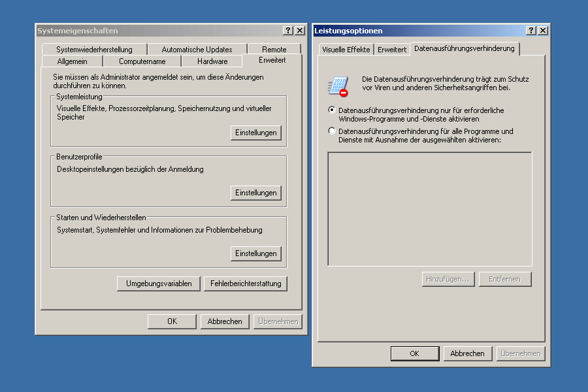Open Systemleistung Einstellungen button
Viewport: 588px width, 392px height.
point(256,133)
